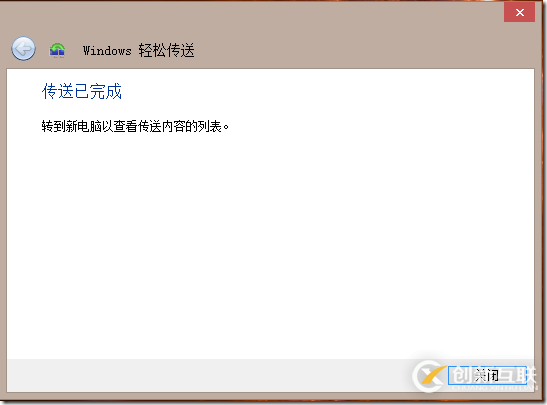Viewport: 547px width, 405px height.
Task: Click the 转到新电脑 instruction sentence
Action: [x=135, y=126]
